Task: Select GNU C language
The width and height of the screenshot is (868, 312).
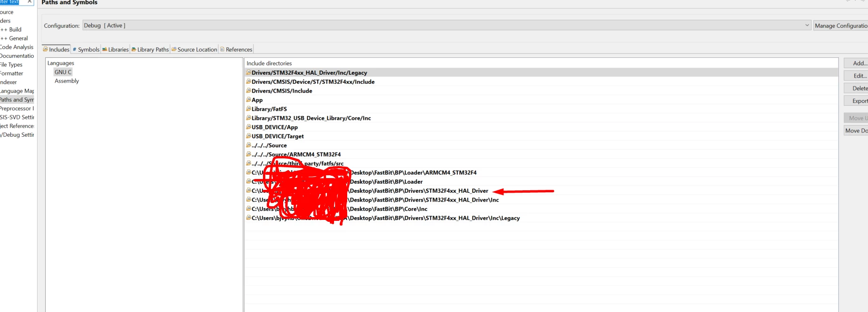Action: point(63,72)
